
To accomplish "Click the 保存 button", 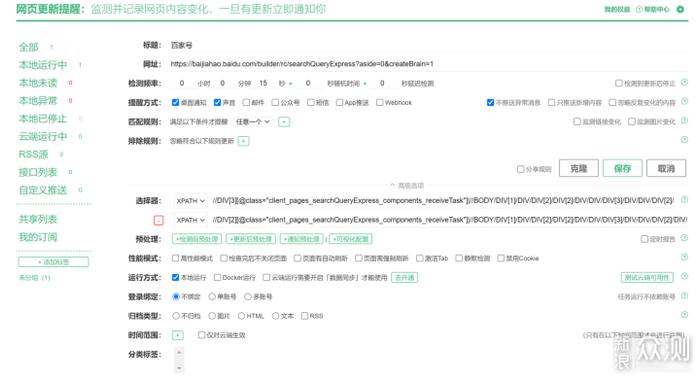I will [x=622, y=168].
